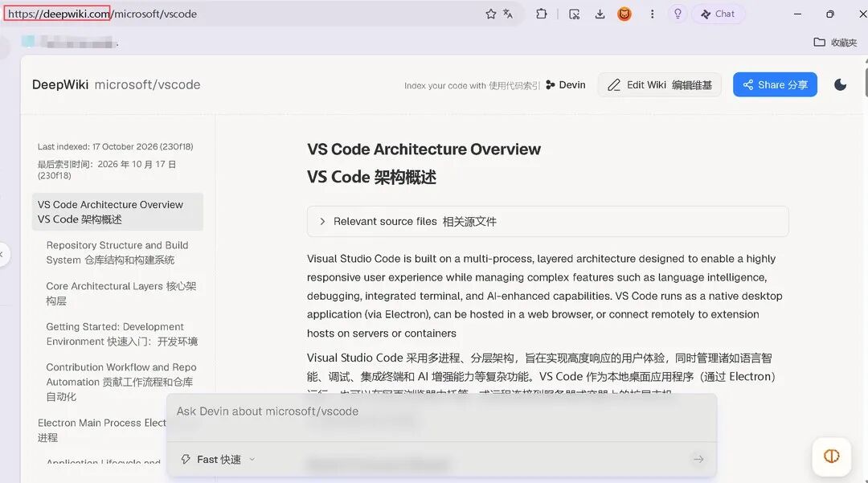Click the VS Code 架构概述 heading
868x483 pixels.
click(371, 177)
